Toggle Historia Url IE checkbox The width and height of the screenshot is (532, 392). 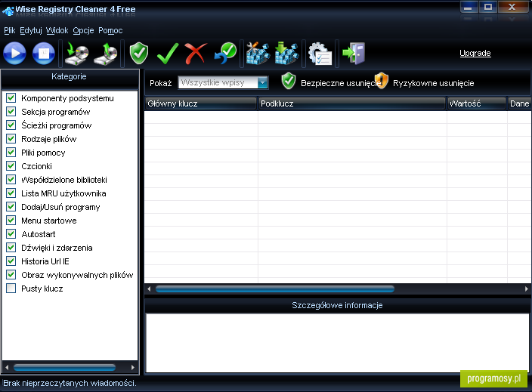point(11,261)
